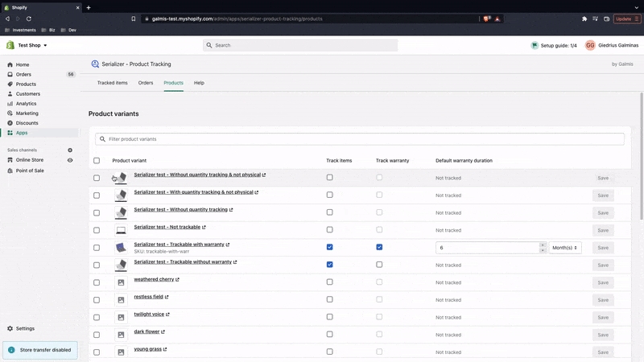The image size is (644, 362).
Task: Open Home from the sidebar
Action: click(23, 64)
